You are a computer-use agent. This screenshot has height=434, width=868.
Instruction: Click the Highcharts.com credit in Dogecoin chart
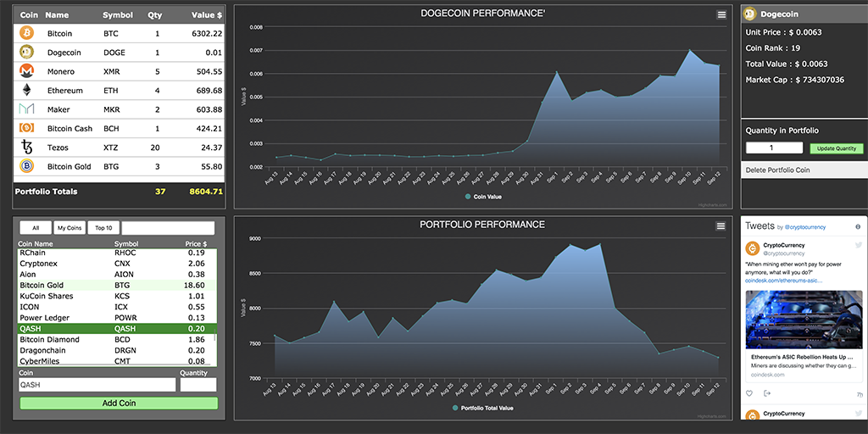(x=712, y=205)
